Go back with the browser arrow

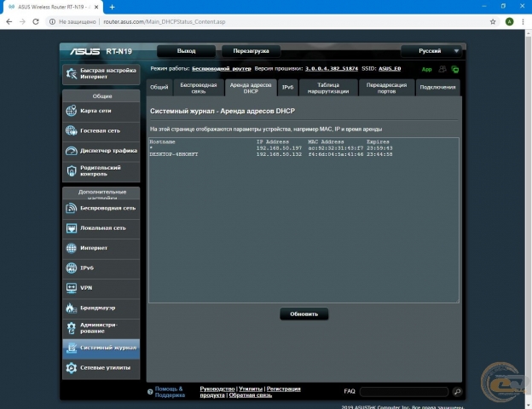coord(9,21)
